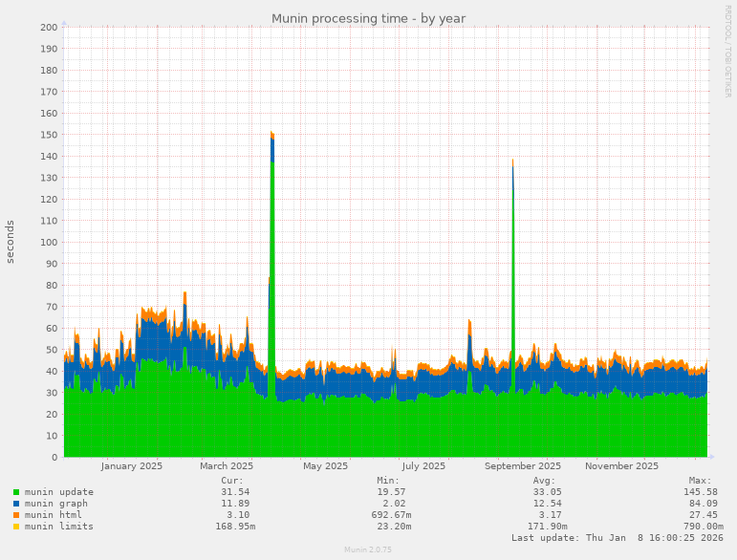Select the 'munin graph' legend label
Image resolution: width=737 pixels, height=560 pixels.
[56, 504]
